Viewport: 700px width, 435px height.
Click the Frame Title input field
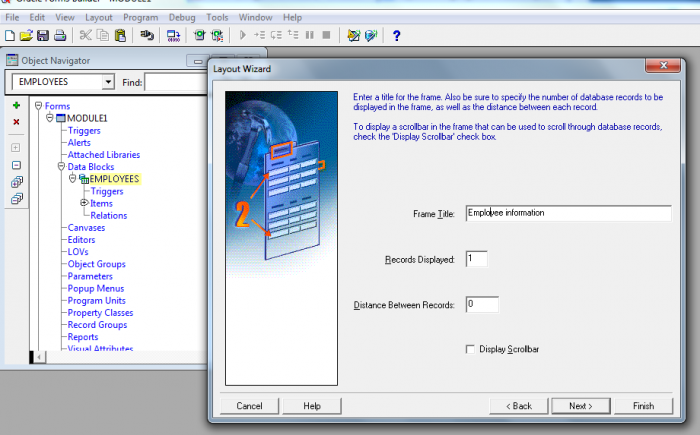click(x=568, y=213)
